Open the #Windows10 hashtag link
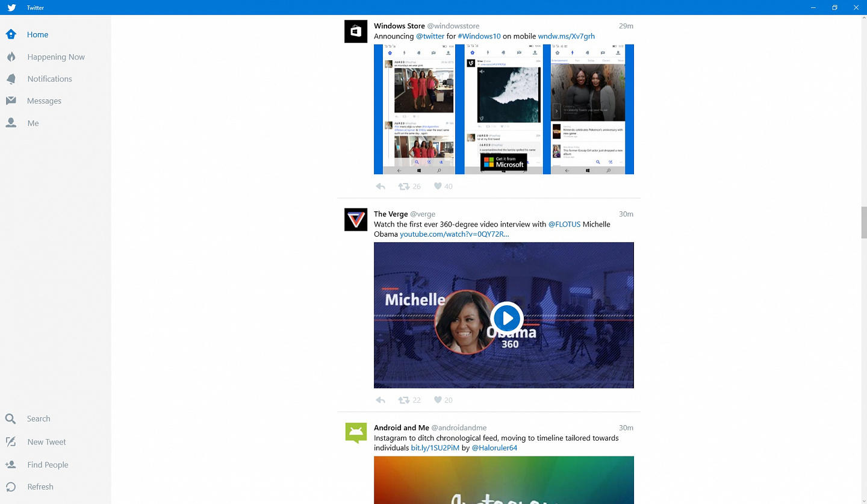 (479, 36)
